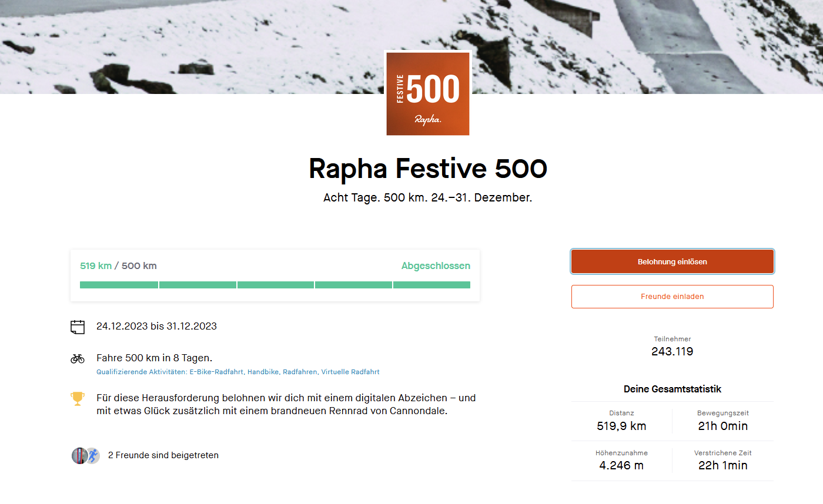823x504 pixels.
Task: Open the Virtuelle Radfahrt link
Action: [350, 372]
